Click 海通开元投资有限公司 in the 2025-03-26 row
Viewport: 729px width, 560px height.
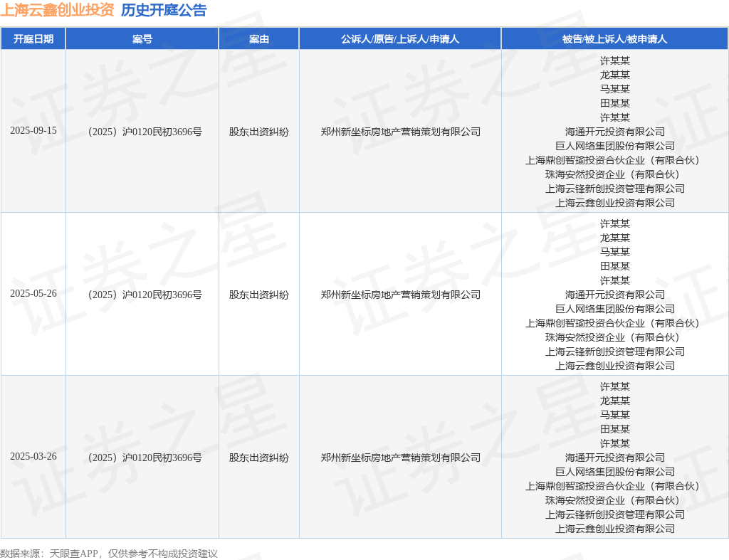pos(614,458)
